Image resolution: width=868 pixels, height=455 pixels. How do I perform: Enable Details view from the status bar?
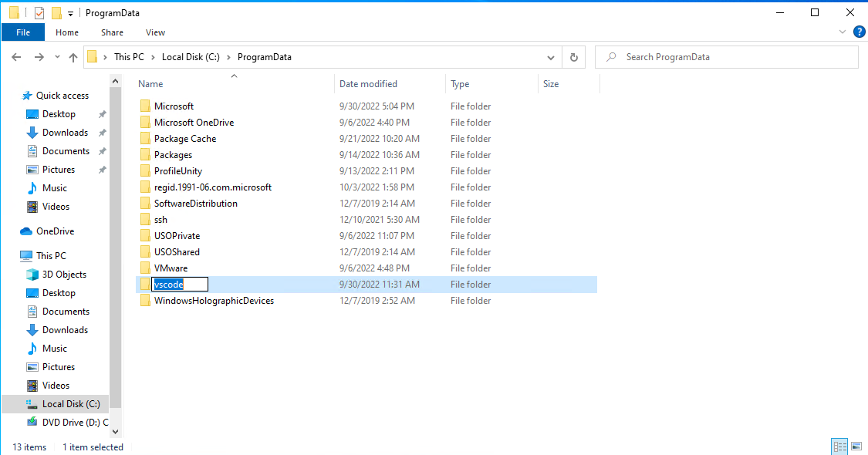[839, 446]
